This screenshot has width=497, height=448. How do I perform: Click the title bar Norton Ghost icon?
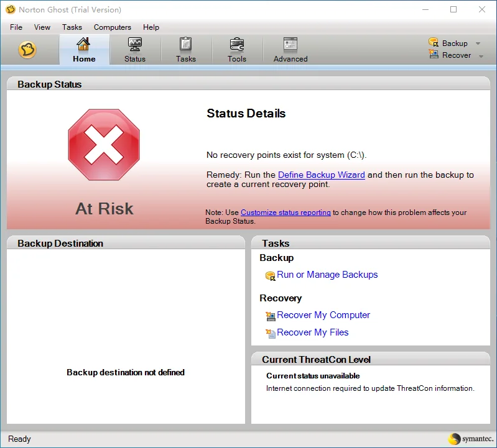tap(11, 9)
